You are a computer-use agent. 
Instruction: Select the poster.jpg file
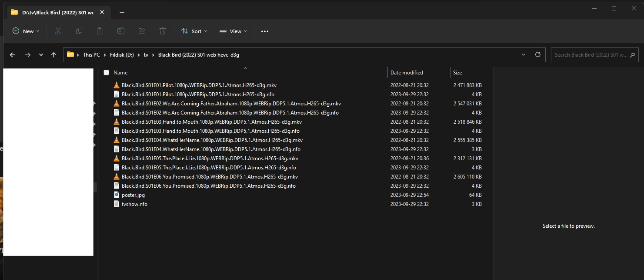pos(133,195)
